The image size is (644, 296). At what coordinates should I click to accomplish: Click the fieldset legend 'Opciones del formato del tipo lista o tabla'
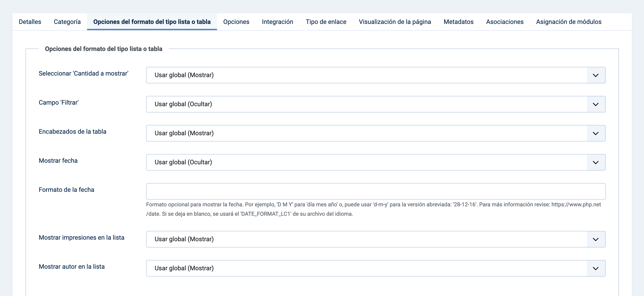(104, 49)
